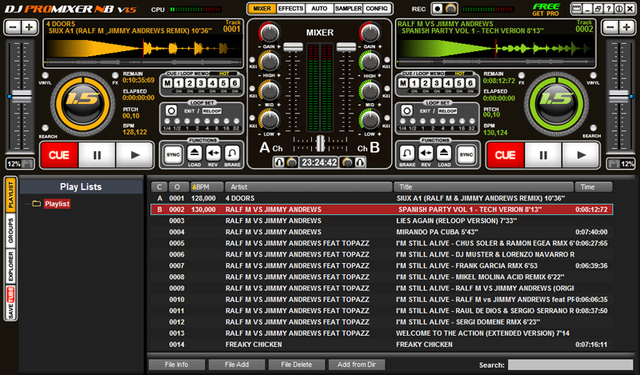This screenshot has width=640, height=375.
Task: Click deck A LOAD eject icon
Action: 194,153
